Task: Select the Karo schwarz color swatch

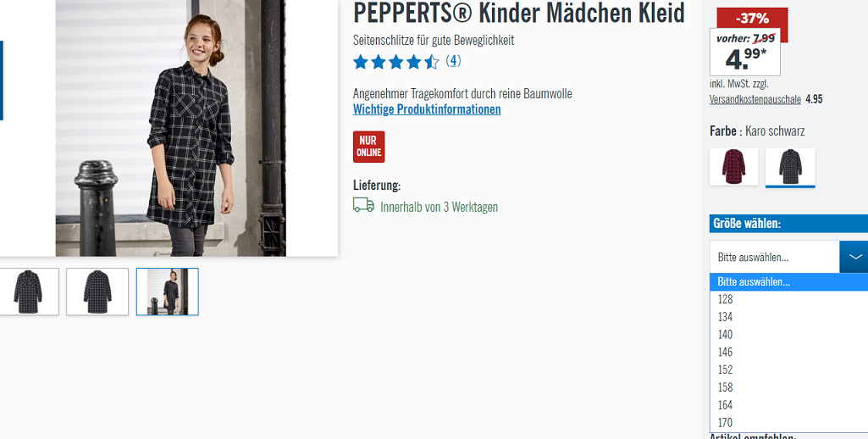Action: point(790,168)
